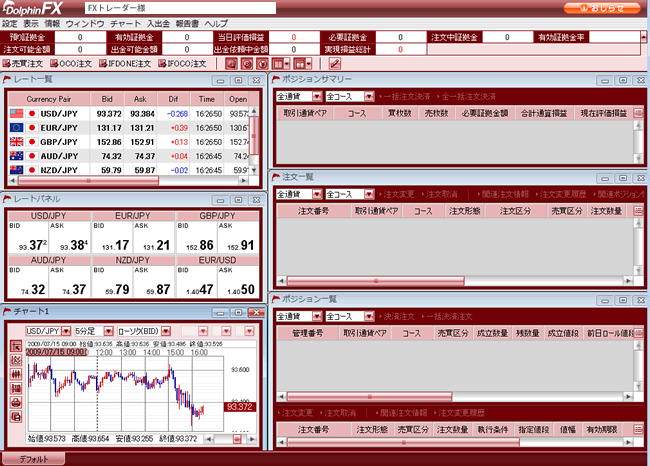650x466 pixels.
Task: Click the おしらせ notification button
Action: 602,8
